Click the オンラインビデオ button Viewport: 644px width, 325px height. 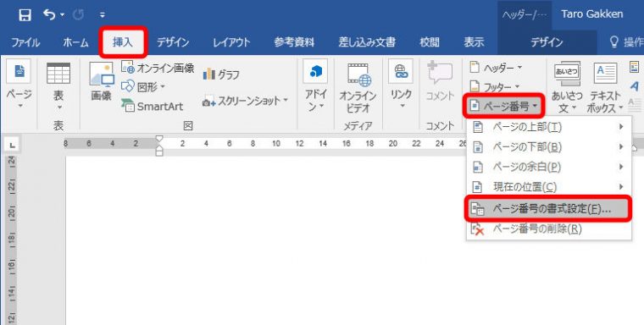pyautogui.click(x=358, y=88)
